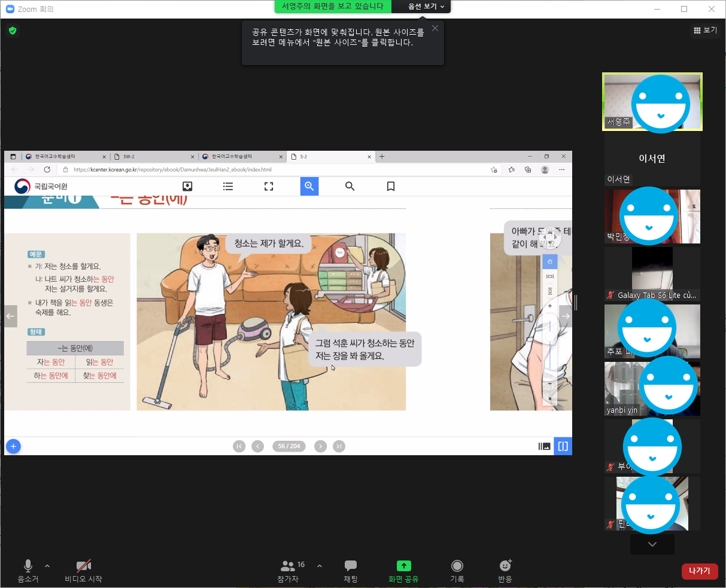
Task: Open the ebook search magnifier icon
Action: pos(350,187)
